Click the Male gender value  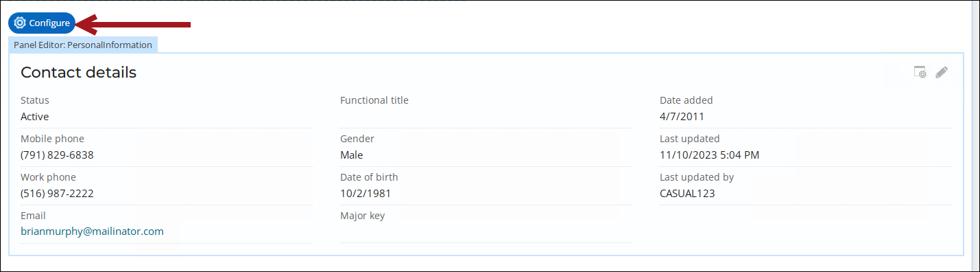[352, 155]
